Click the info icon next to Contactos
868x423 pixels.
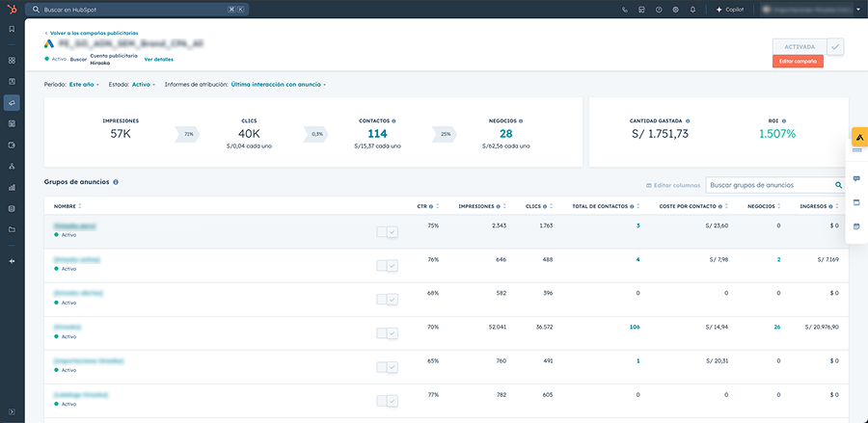click(393, 120)
